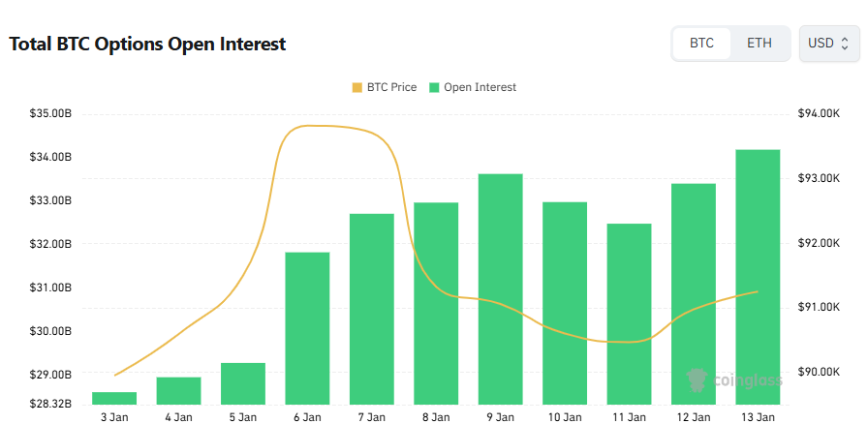Click the Total BTC Options Open Interest title
Image resolution: width=868 pixels, height=424 pixels.
tap(147, 45)
